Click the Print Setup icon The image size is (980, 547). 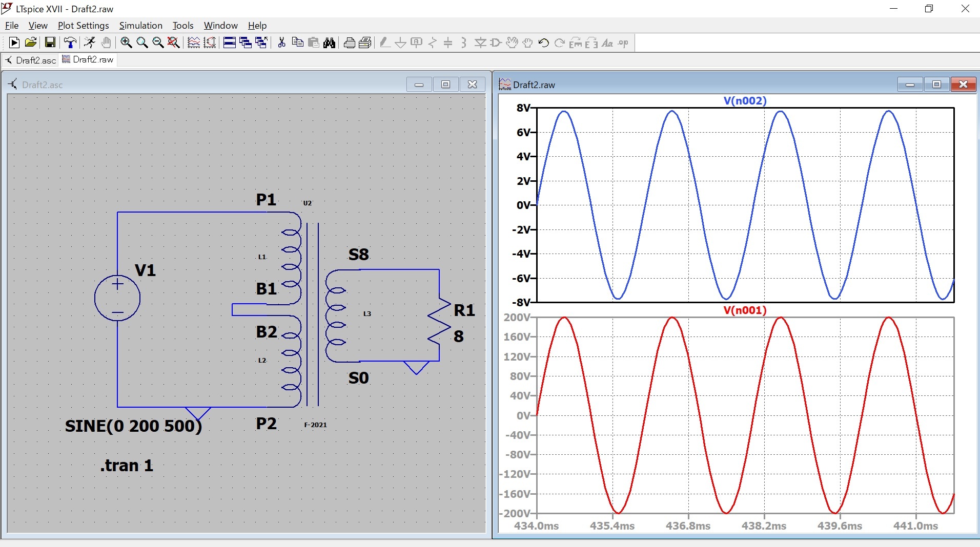365,43
